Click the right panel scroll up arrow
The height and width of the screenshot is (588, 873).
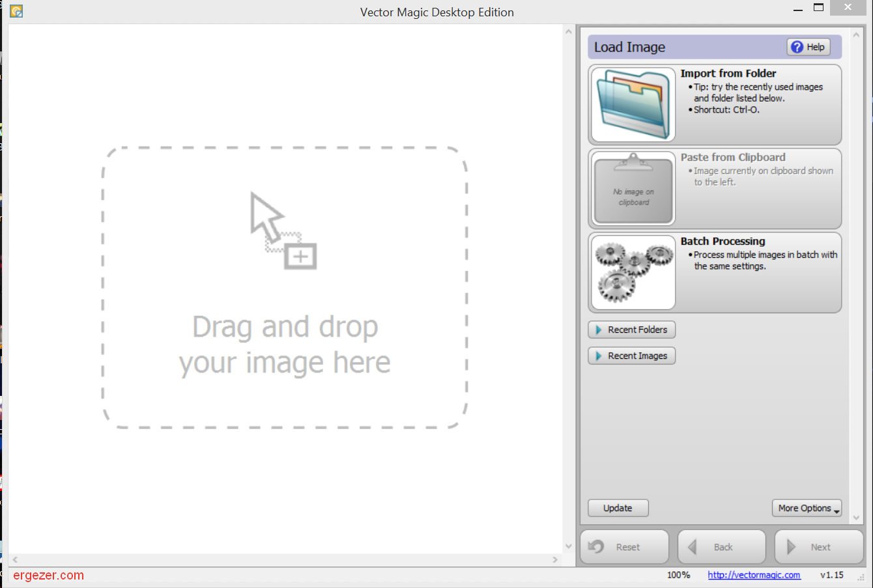coord(856,35)
